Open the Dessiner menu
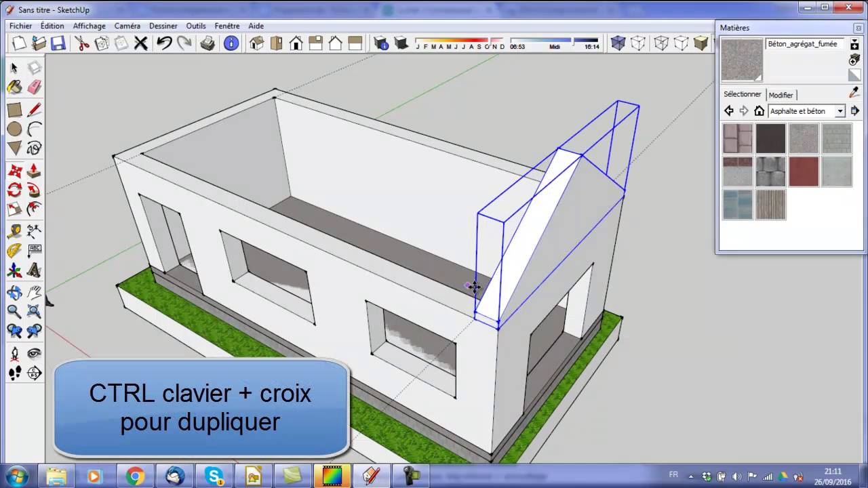The width and height of the screenshot is (868, 488). point(163,26)
